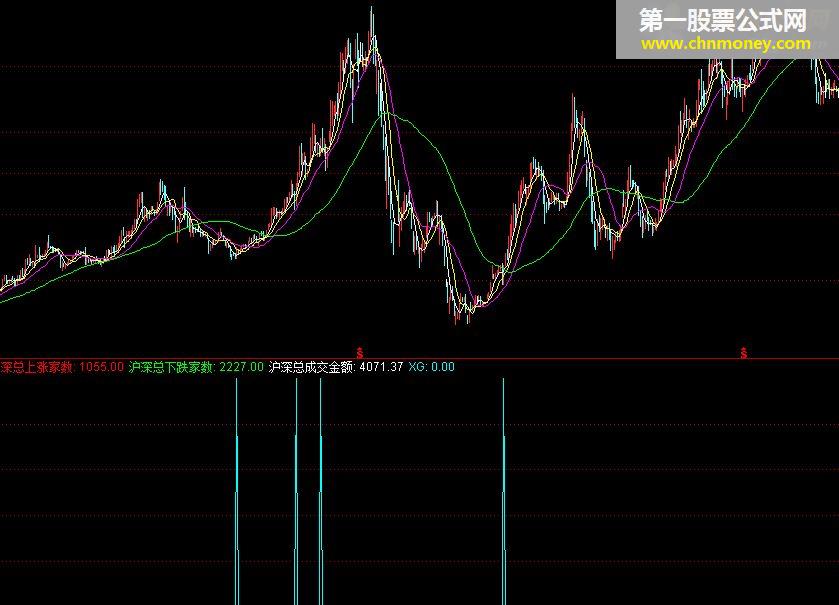Image resolution: width=839 pixels, height=605 pixels.
Task: Click the left red $ marker on the divider
Action: (360, 353)
